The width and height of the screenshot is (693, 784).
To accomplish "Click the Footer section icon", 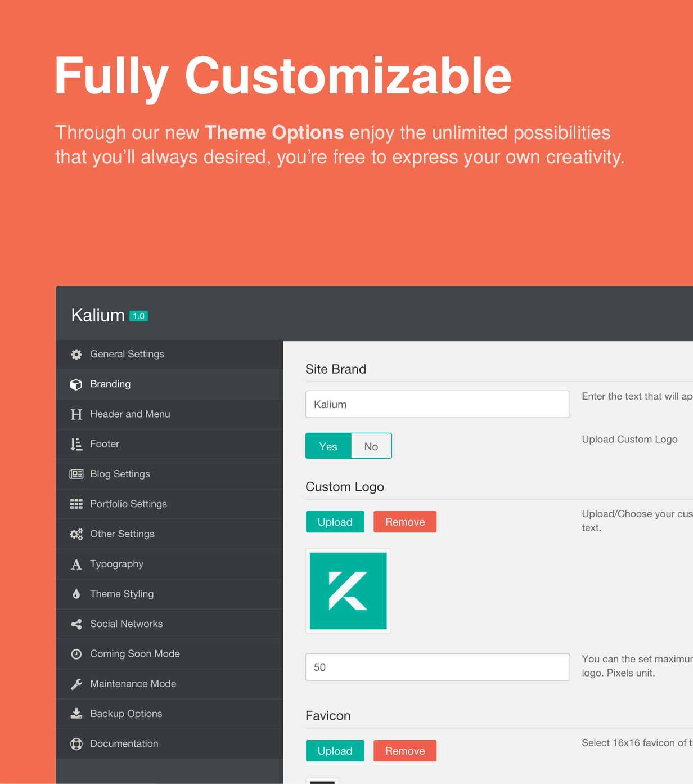I will coord(76,444).
